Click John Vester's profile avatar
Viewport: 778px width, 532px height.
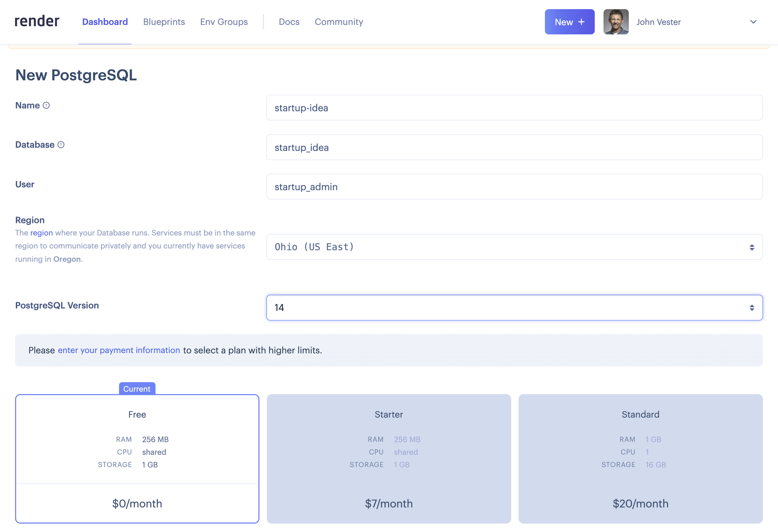click(616, 22)
